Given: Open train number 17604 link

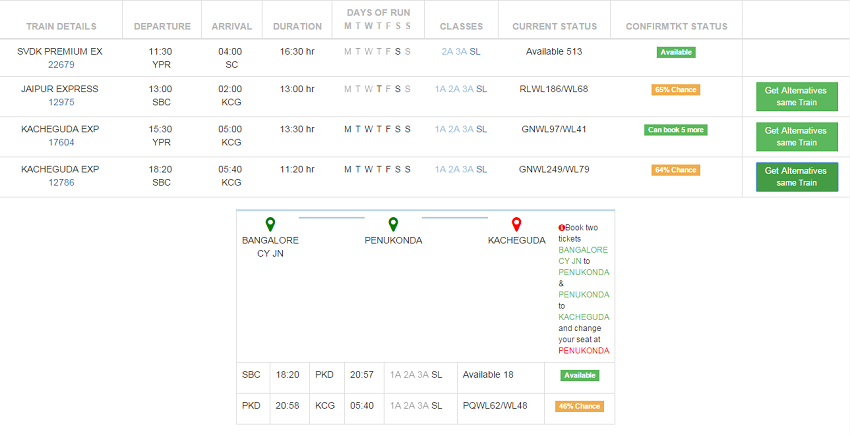Looking at the screenshot, I should point(61,142).
